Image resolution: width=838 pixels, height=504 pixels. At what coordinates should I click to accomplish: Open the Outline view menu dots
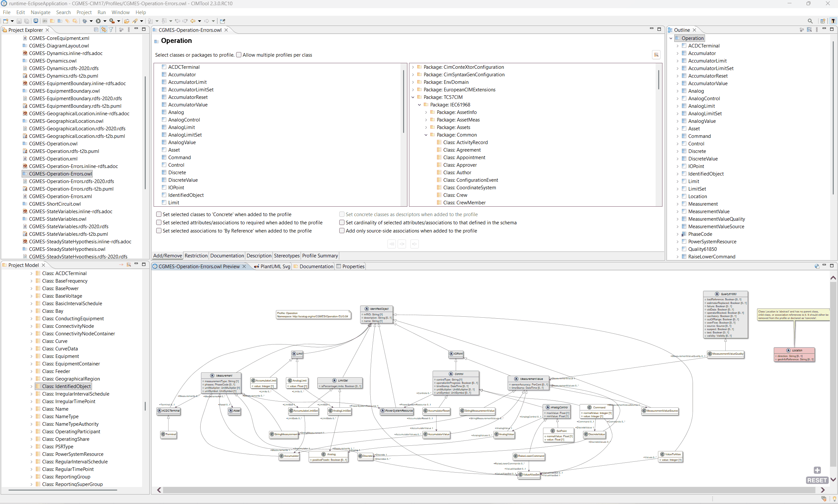[x=817, y=30]
